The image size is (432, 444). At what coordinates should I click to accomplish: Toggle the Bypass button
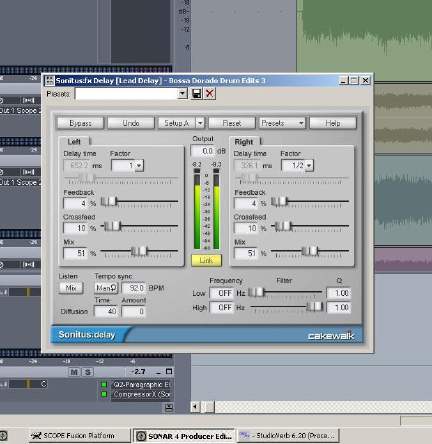[x=80, y=123]
